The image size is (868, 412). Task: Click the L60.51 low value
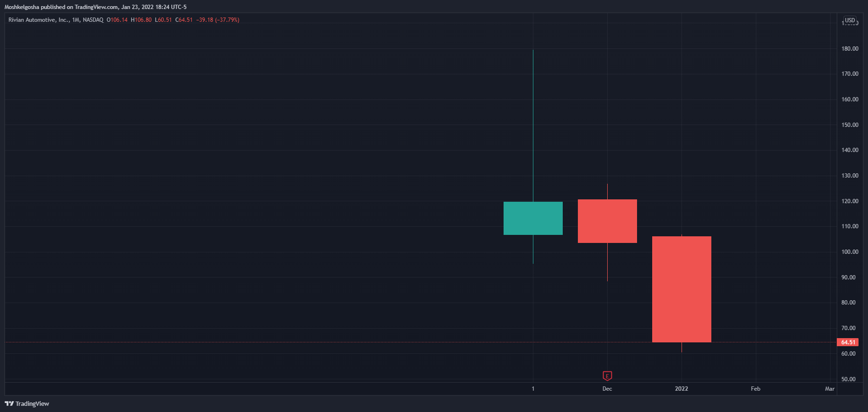tap(163, 20)
